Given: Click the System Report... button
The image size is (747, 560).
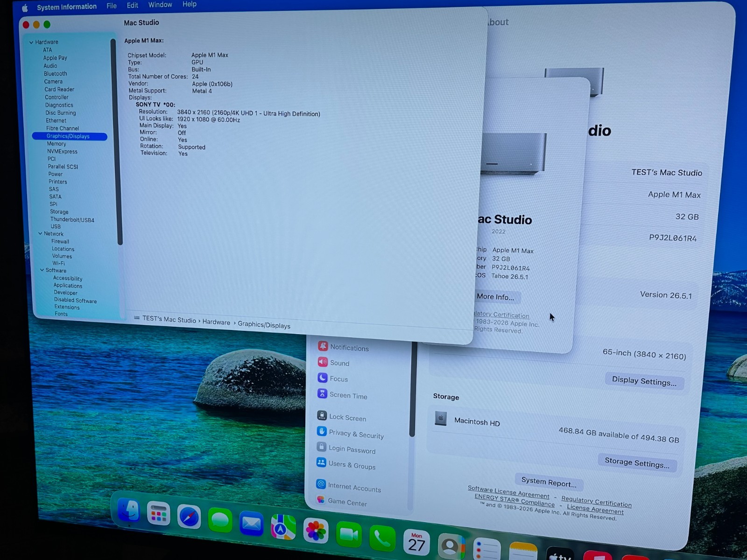Looking at the screenshot, I should 549,482.
